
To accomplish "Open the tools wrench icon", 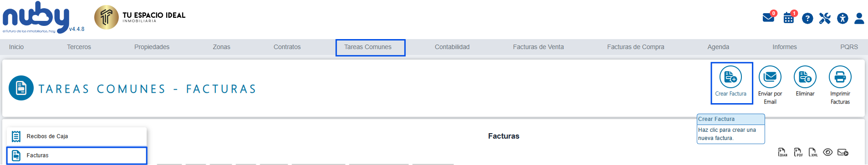I will tap(825, 19).
